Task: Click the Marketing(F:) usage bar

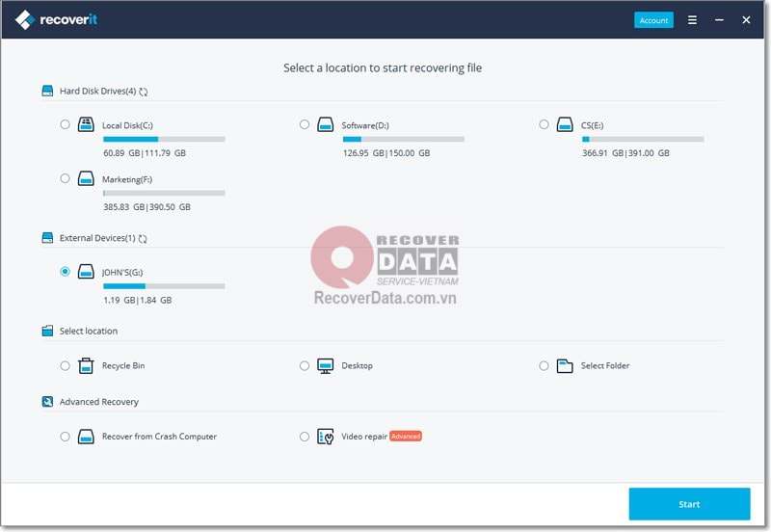Action: point(164,193)
